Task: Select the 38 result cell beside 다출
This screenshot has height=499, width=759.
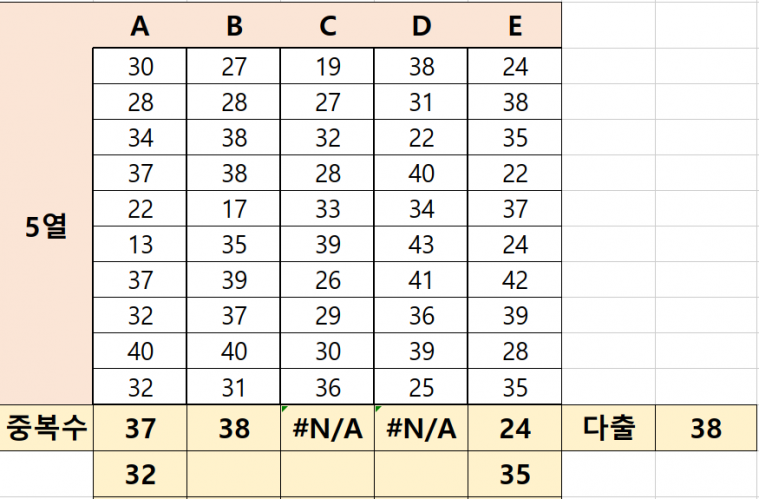Action: [x=706, y=429]
